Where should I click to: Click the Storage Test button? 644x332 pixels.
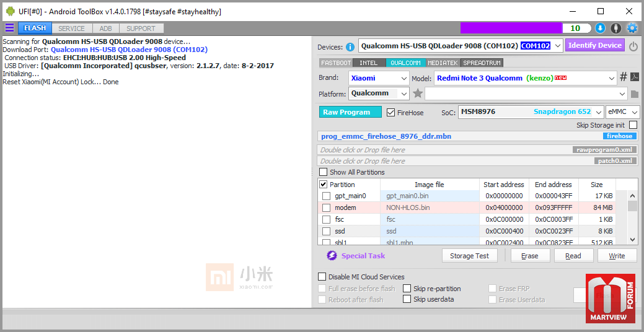(469, 256)
